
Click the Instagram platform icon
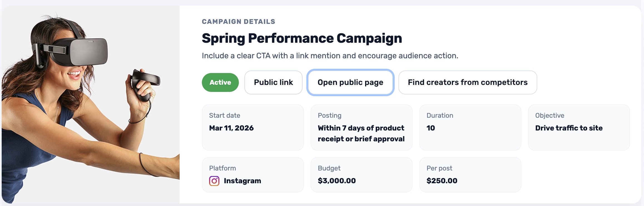click(x=214, y=180)
